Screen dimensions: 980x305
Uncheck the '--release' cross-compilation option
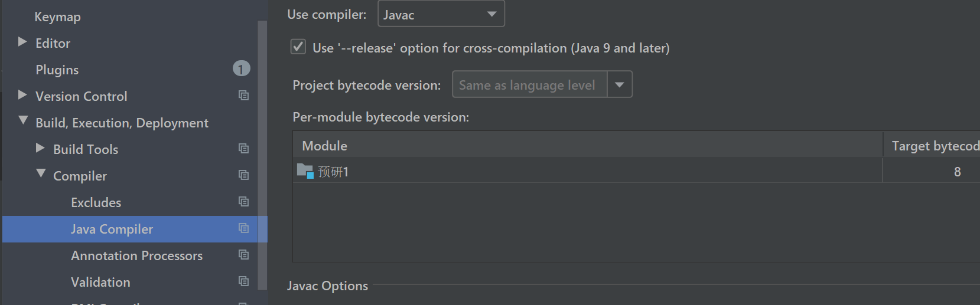tap(298, 47)
